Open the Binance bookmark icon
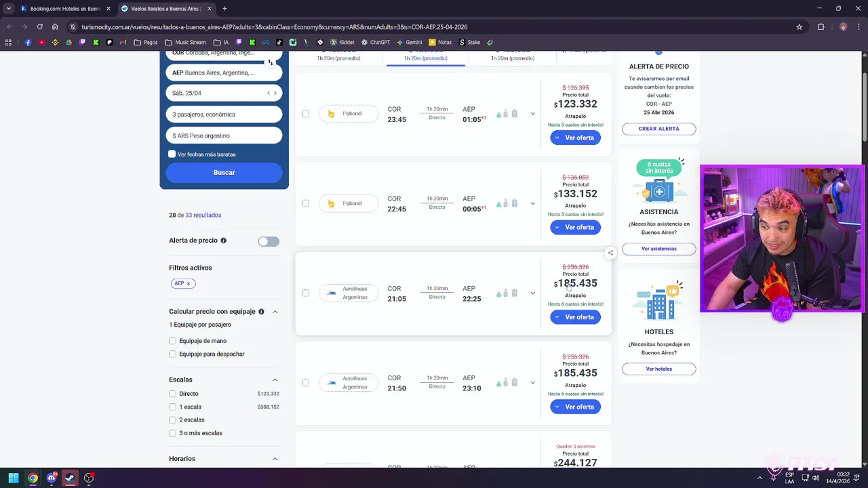This screenshot has height=488, width=868. point(55,42)
